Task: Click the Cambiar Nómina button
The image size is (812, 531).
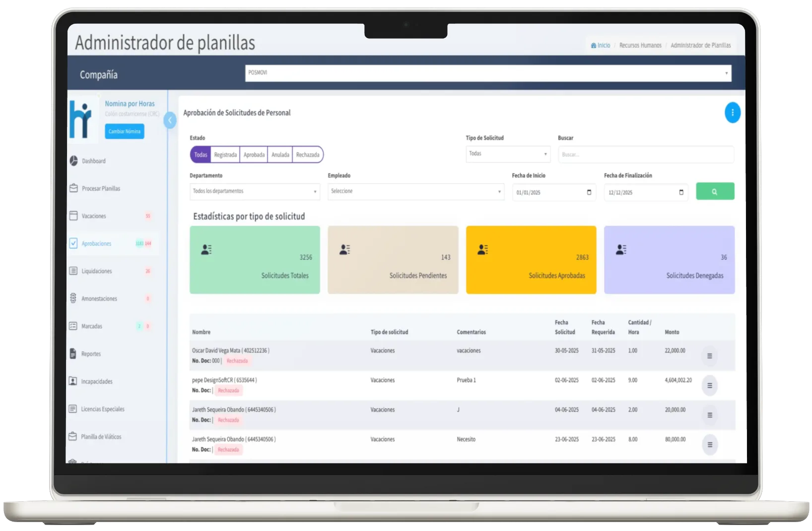Action: point(125,132)
